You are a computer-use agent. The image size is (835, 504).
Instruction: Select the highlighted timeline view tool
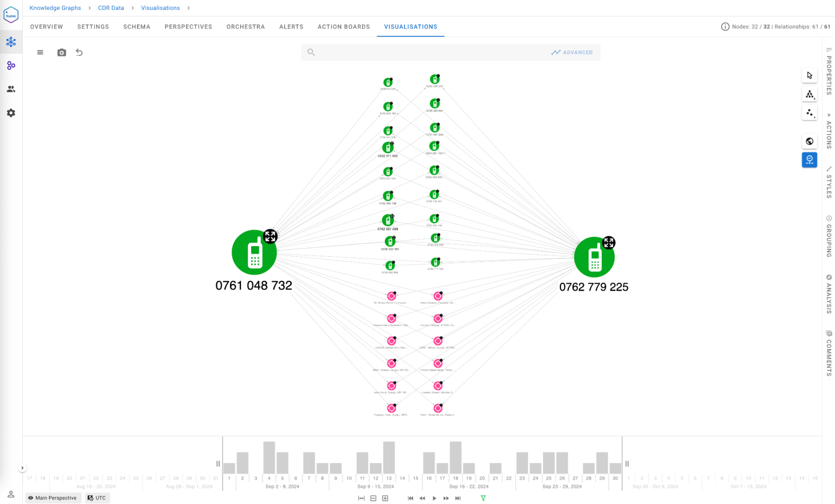809,160
